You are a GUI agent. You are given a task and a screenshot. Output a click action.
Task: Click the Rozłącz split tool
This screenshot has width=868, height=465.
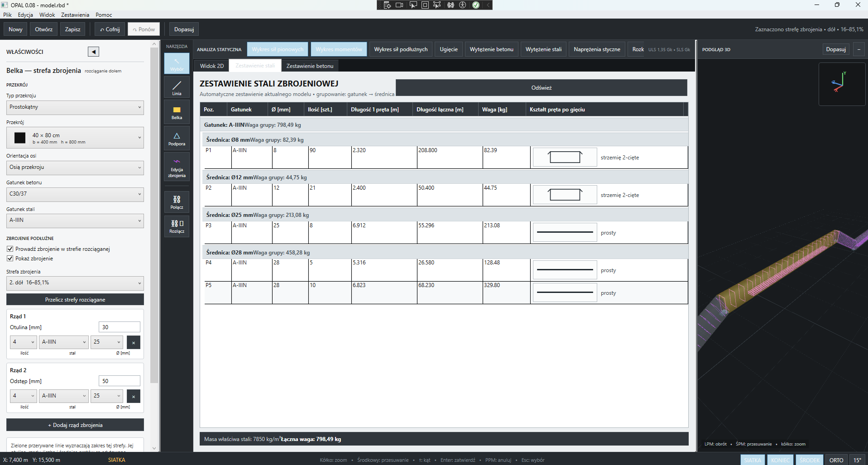[x=177, y=226]
